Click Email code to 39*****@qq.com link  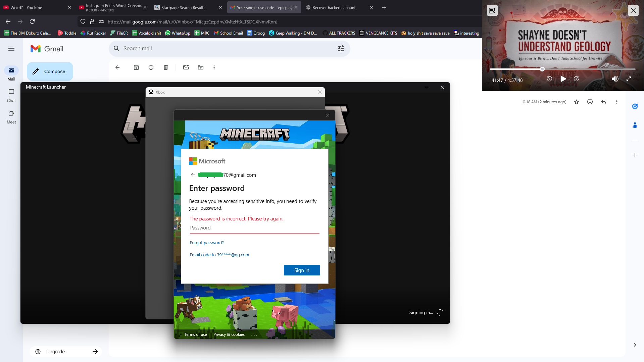tap(219, 255)
